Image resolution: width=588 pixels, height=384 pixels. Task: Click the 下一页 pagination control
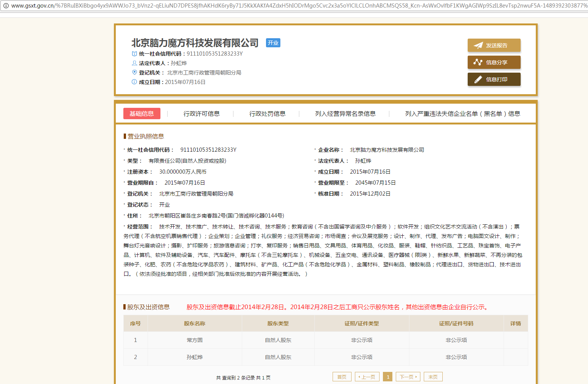[x=408, y=376]
